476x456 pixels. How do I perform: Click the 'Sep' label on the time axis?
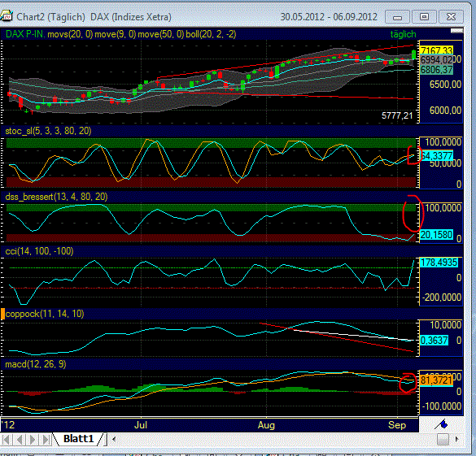click(397, 425)
